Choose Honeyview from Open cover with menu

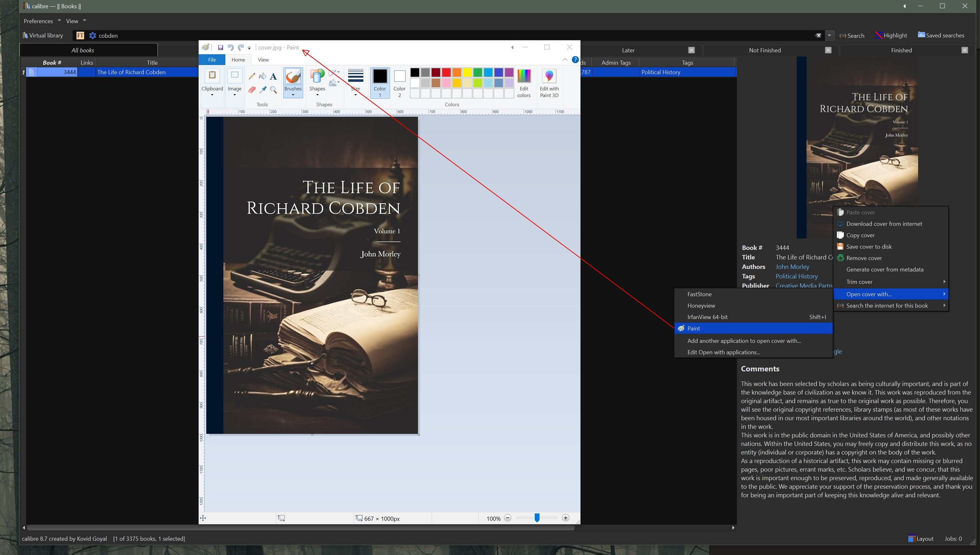coord(701,306)
